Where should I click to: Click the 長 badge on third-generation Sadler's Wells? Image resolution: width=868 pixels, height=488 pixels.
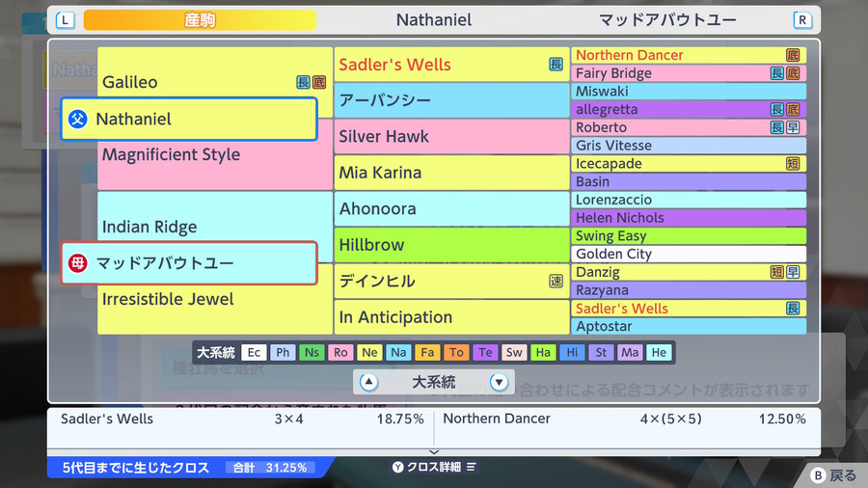pyautogui.click(x=556, y=65)
